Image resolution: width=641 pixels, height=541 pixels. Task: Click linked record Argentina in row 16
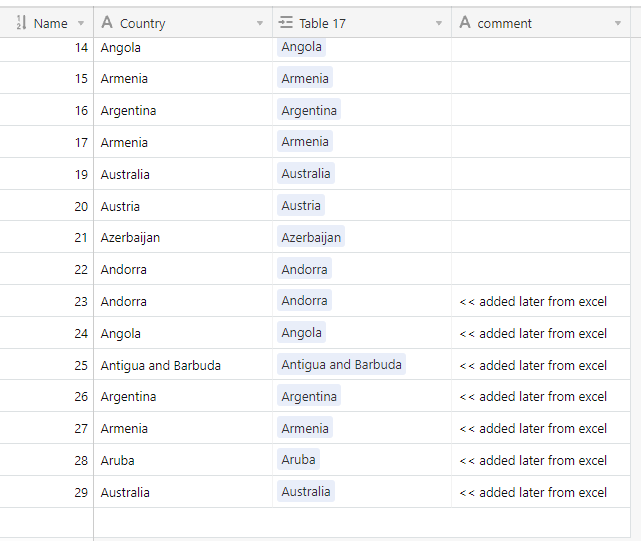(309, 110)
